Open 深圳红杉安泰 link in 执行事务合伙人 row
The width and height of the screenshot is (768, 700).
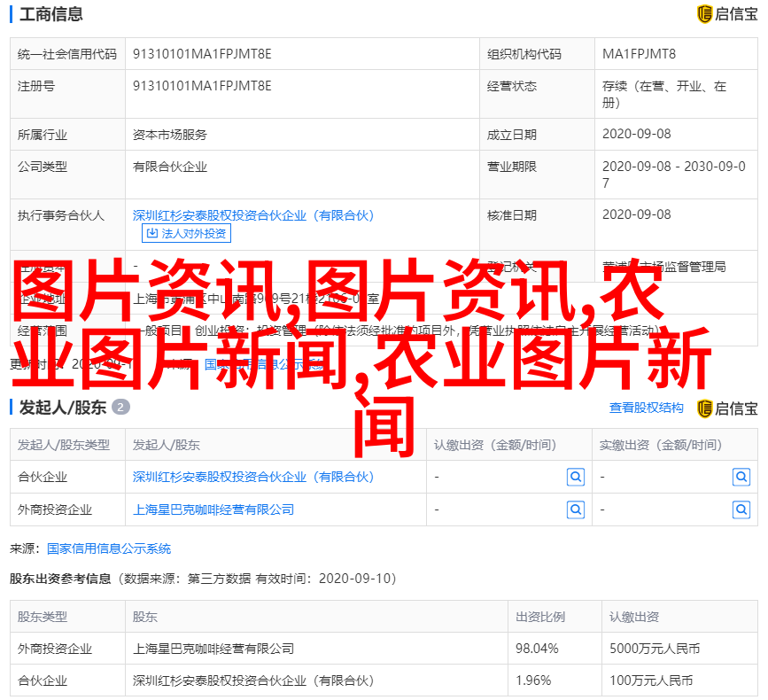pos(253,215)
